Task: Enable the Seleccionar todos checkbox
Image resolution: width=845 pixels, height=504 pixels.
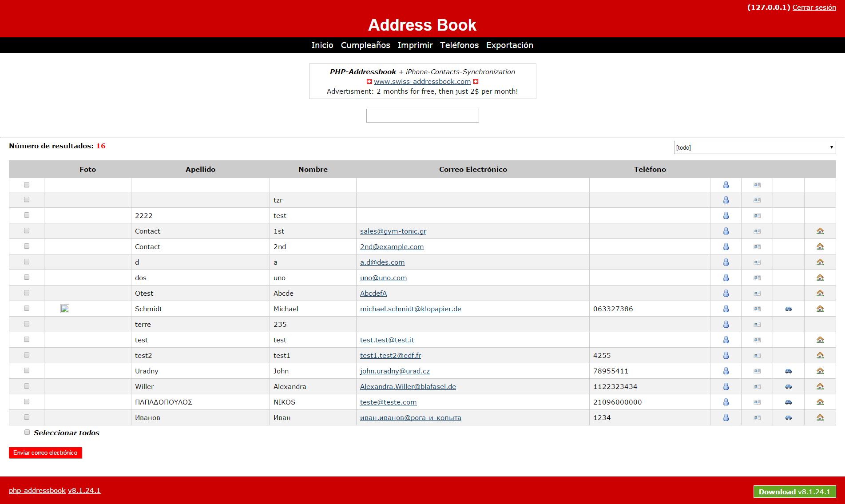Action: 27,432
